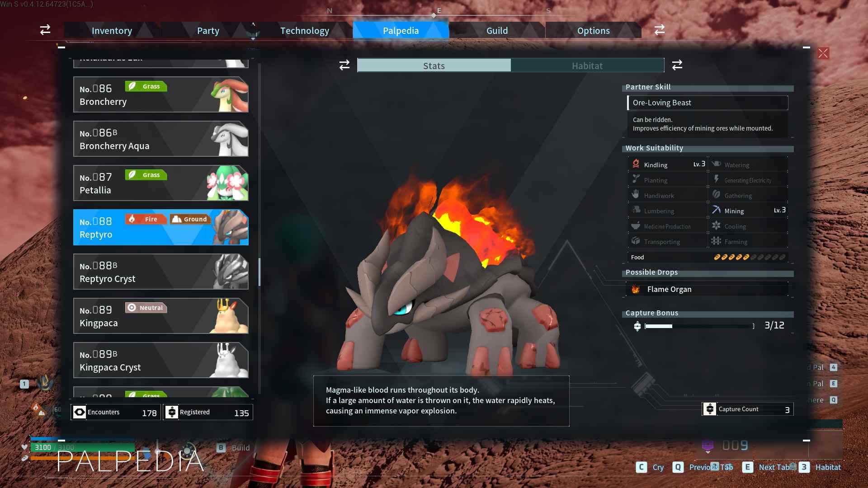Click the Mining pickaxe icon
868x488 pixels.
(x=716, y=210)
